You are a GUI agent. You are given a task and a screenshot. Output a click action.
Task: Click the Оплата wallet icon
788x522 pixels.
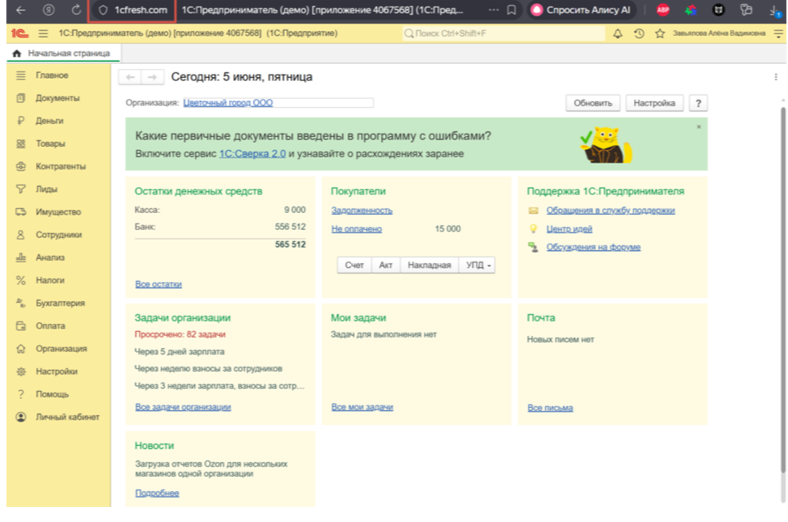[21, 326]
